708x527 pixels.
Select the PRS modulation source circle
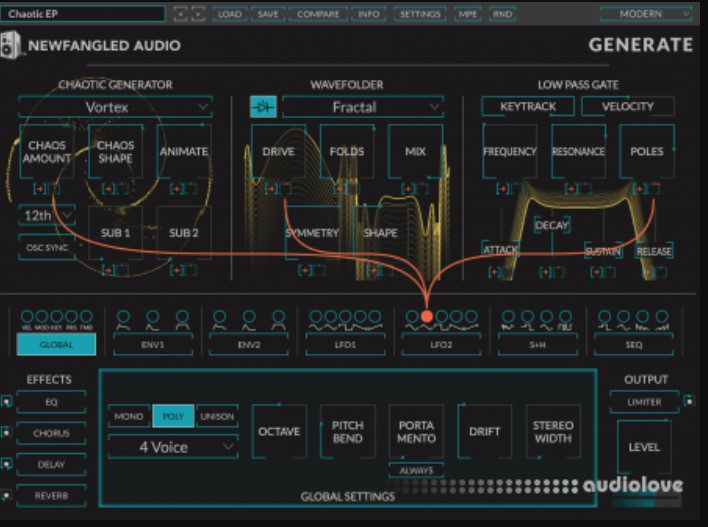coord(71,316)
